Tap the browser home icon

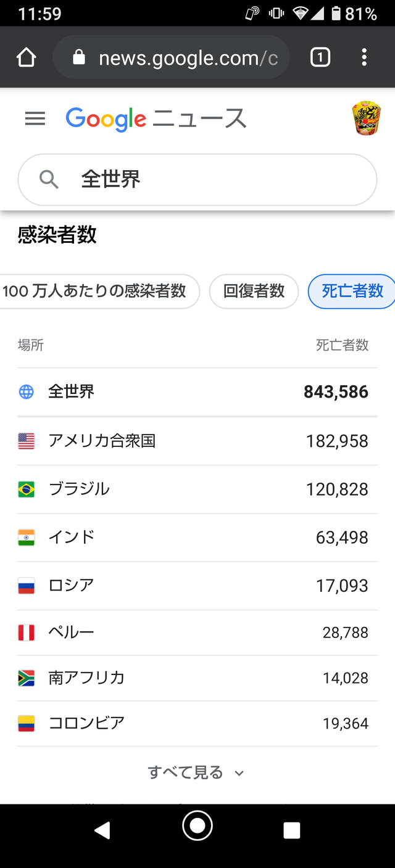click(x=27, y=57)
